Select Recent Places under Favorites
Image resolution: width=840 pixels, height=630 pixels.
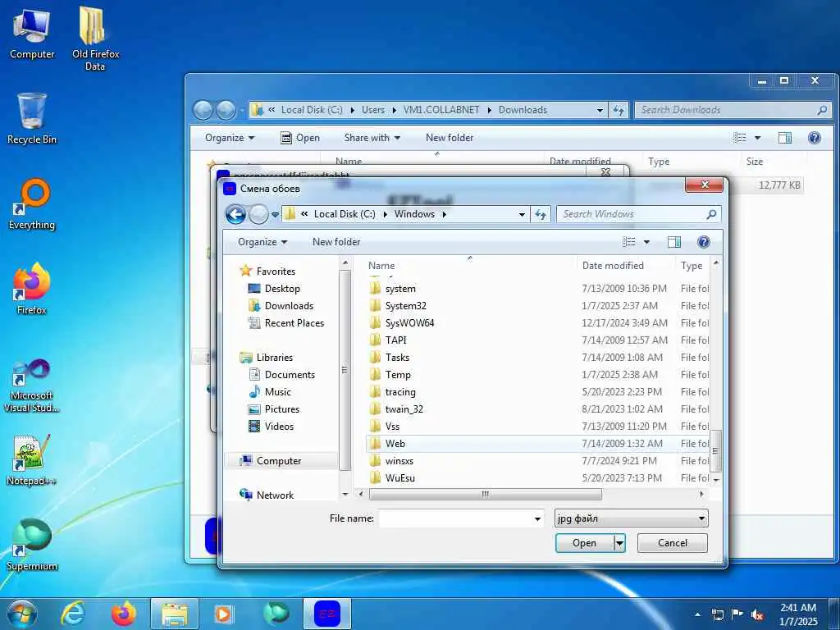point(286,322)
